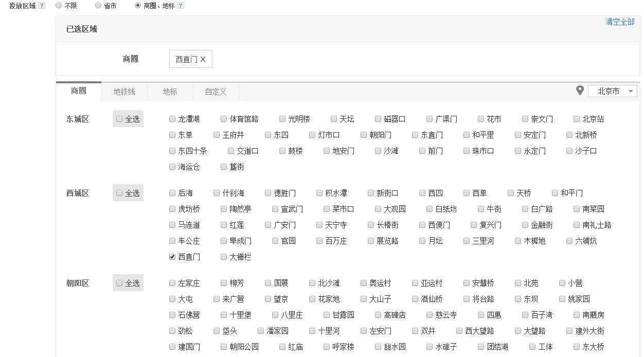This screenshot has height=357, width=644.
Task: Check the 新街口 checkbox
Action: (371, 193)
